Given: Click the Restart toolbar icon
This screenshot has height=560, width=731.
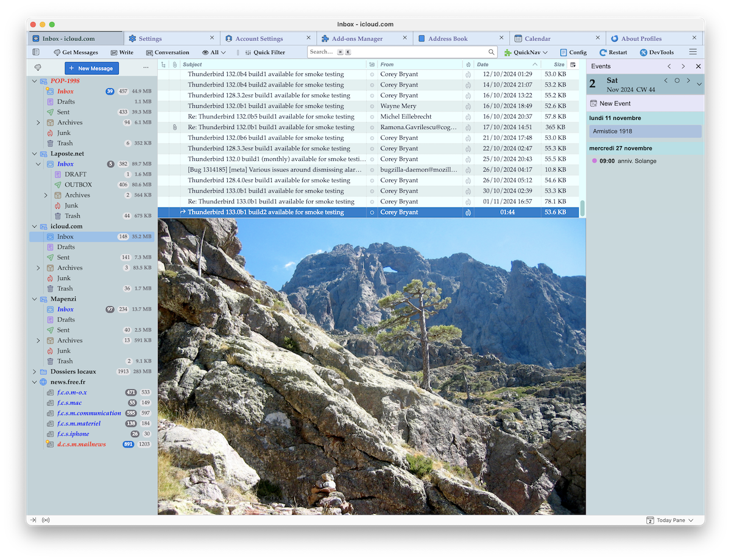Looking at the screenshot, I should (x=613, y=52).
